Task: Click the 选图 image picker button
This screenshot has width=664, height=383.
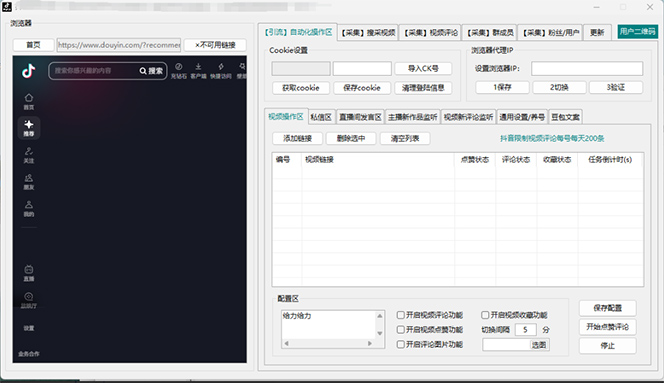Action: coord(539,345)
